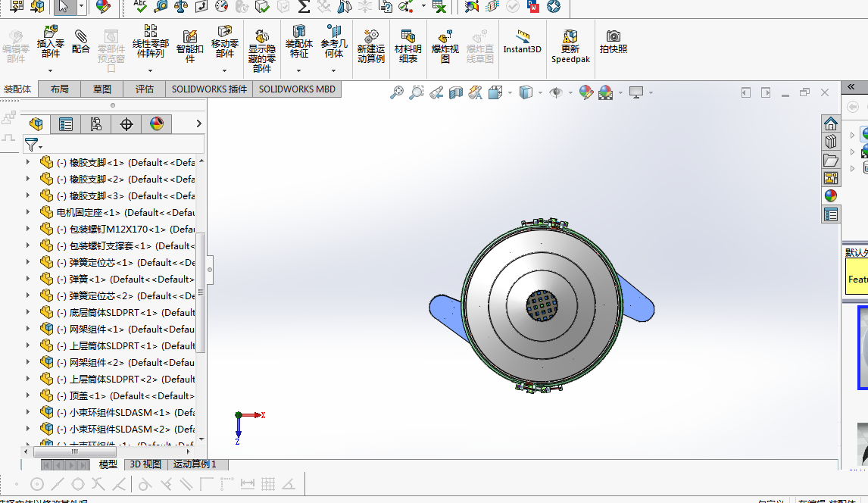Open FeatureManager design tree tab icon
The image size is (868, 503).
[x=36, y=124]
